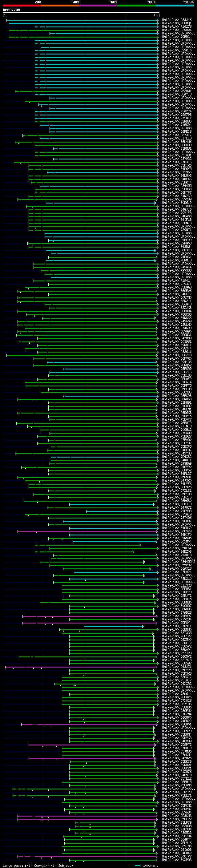
Task: Open hit UniRef100_A8JJ46
Action: coord(177,20)
